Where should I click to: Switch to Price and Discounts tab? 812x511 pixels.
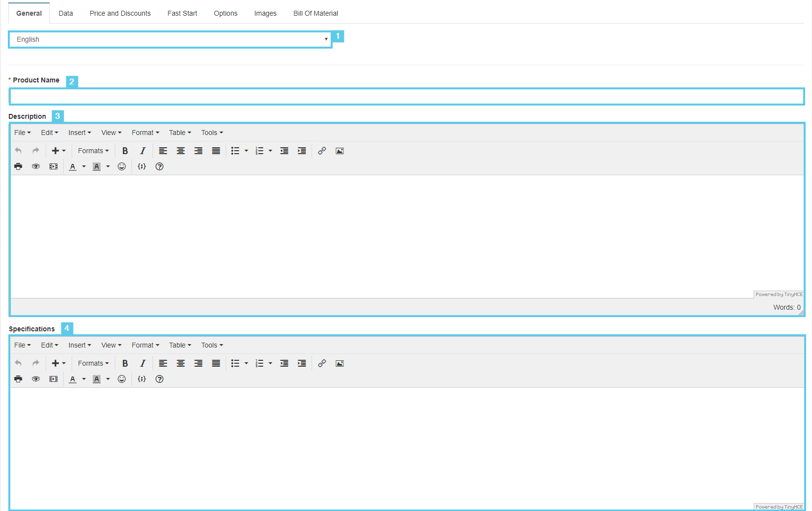pos(120,13)
